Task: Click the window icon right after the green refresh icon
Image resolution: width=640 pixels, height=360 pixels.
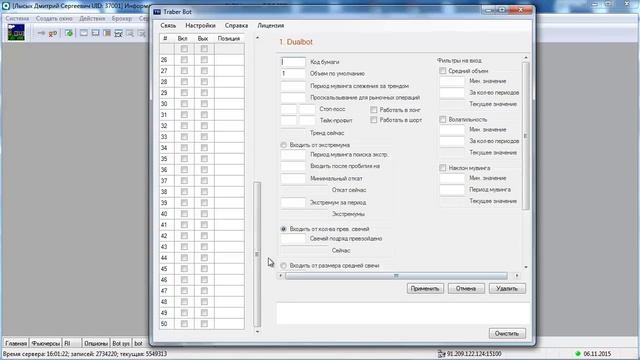Action: tap(84, 33)
